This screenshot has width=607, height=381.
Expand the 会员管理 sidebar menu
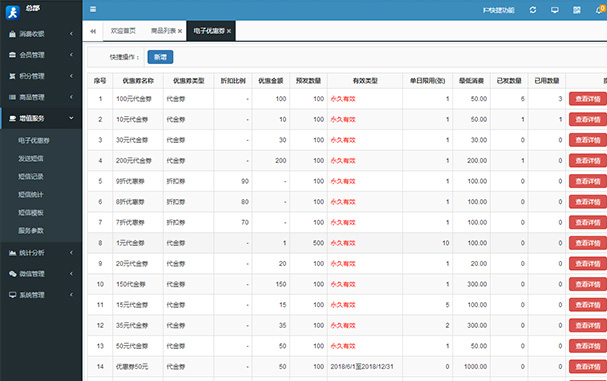pos(41,55)
